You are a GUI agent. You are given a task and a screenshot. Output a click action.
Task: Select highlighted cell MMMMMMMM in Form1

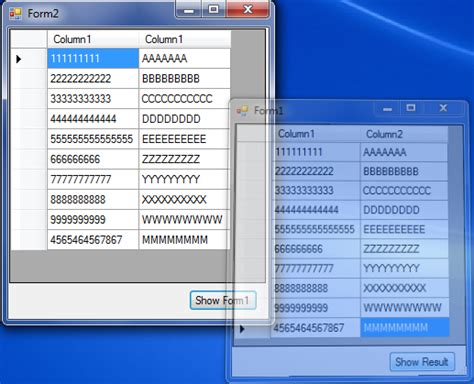(404, 328)
